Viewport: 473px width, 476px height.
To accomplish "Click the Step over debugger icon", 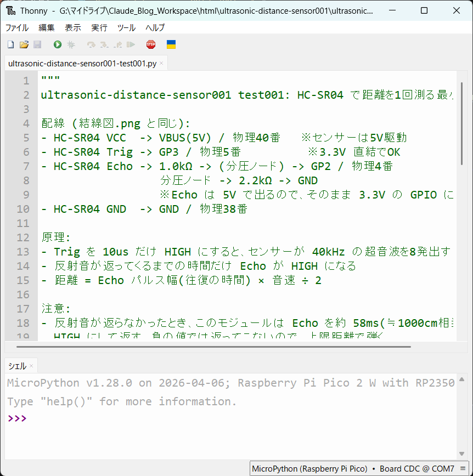I will tap(91, 44).
